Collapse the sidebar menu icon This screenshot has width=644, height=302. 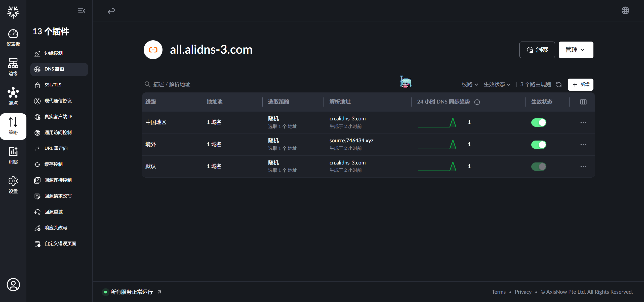(81, 11)
